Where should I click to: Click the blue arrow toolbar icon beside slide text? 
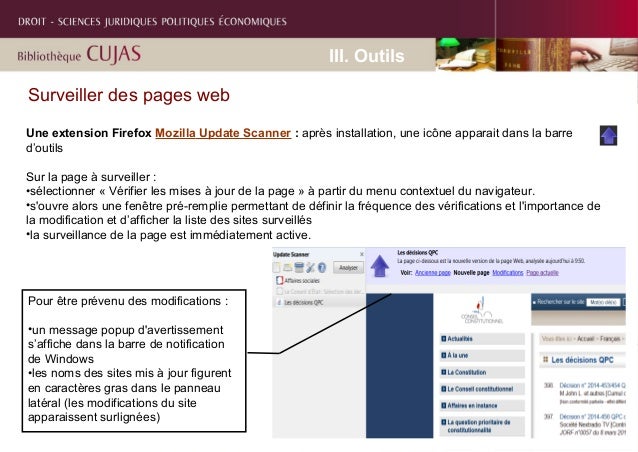(x=608, y=135)
